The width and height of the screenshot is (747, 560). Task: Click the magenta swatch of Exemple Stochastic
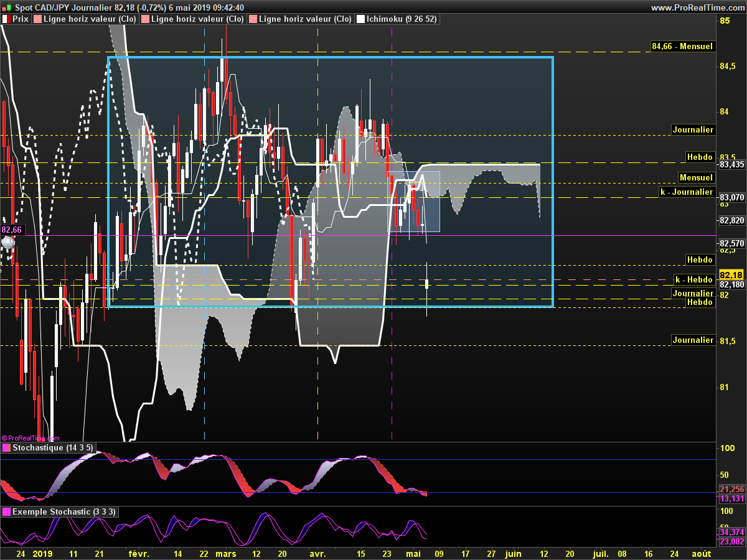click(6, 511)
